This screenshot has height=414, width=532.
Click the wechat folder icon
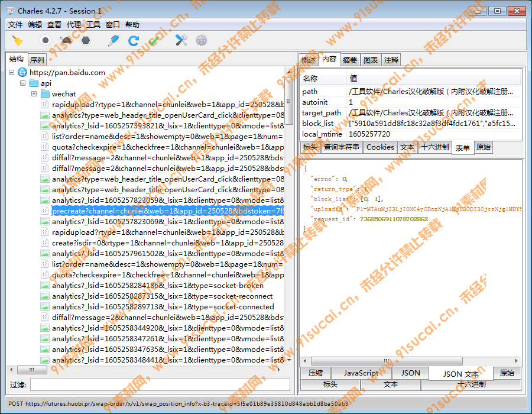pos(45,94)
